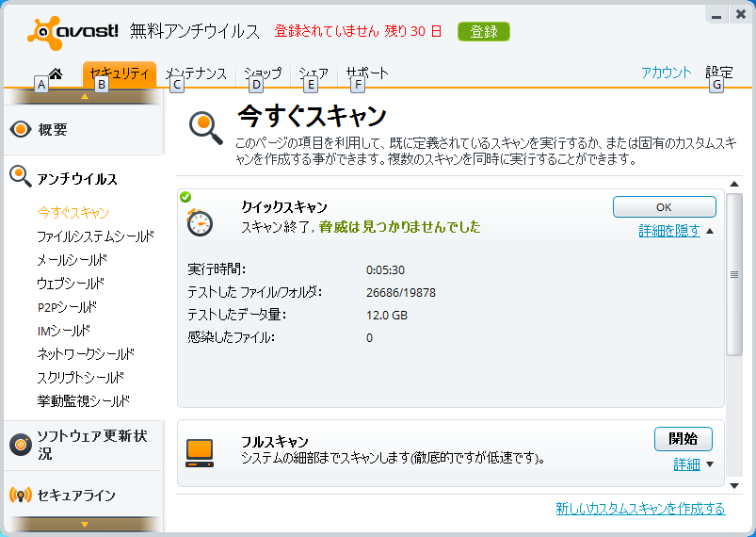The image size is (756, 537).
Task: Click the 26686/19878 files value
Action: (401, 292)
